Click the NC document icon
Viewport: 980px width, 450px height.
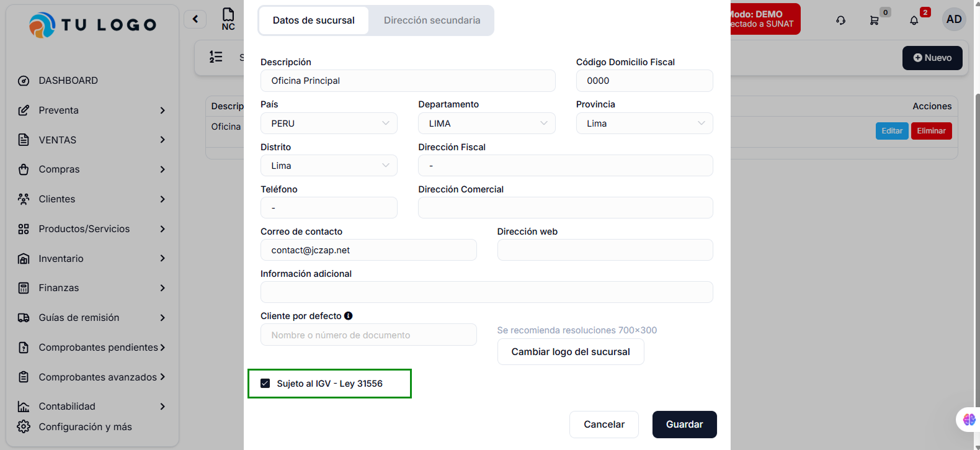[x=228, y=19]
